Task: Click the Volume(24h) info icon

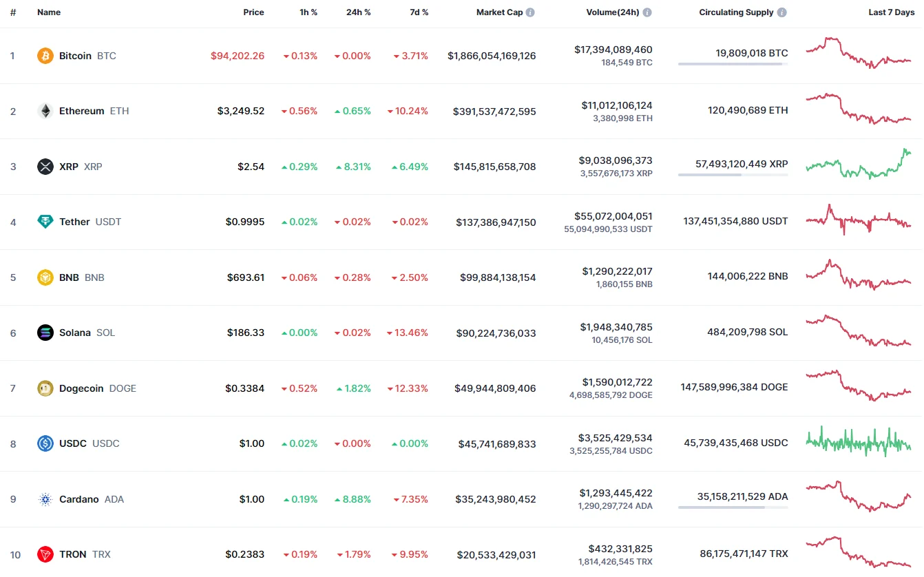Action: (647, 12)
